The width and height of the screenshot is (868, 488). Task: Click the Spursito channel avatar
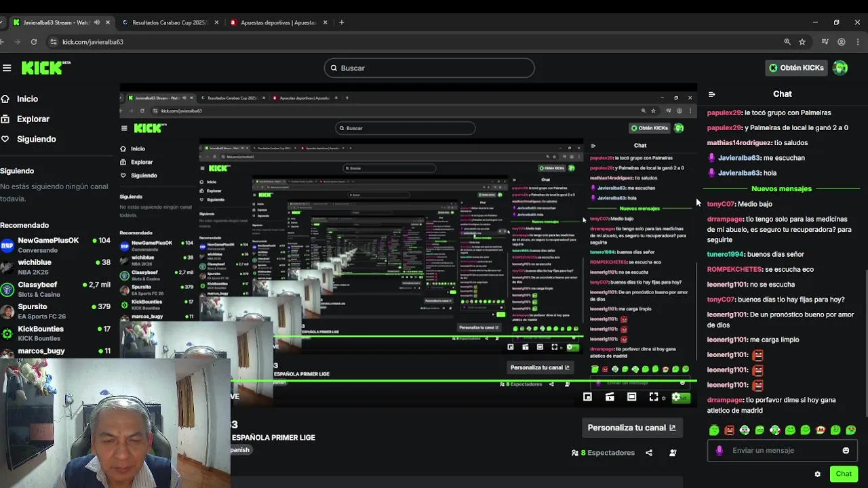click(x=7, y=312)
